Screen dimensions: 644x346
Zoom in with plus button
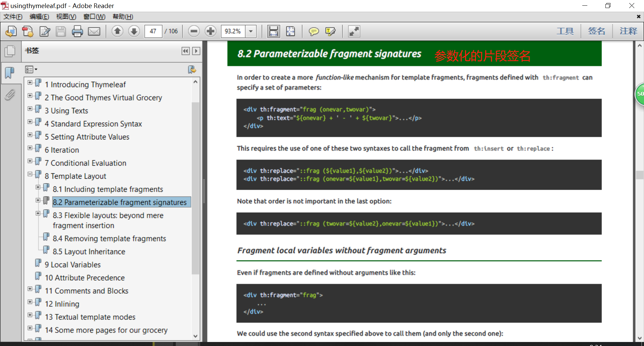point(210,31)
